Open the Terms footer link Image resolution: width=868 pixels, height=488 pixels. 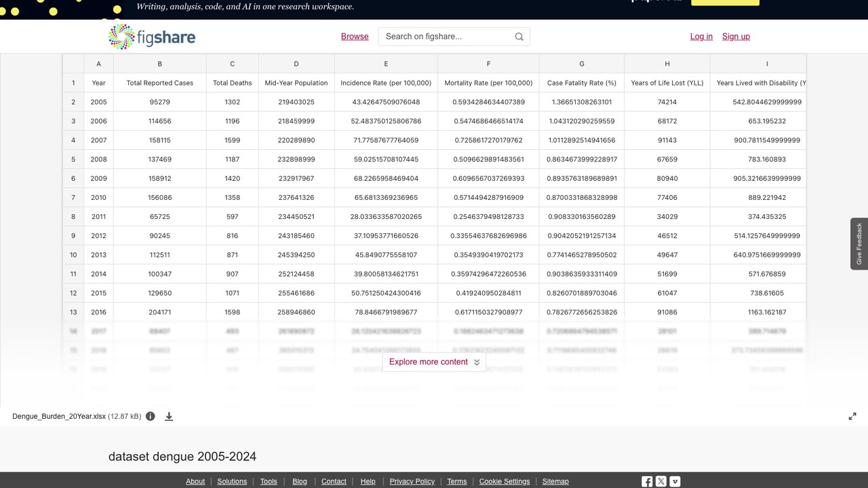tap(457, 481)
